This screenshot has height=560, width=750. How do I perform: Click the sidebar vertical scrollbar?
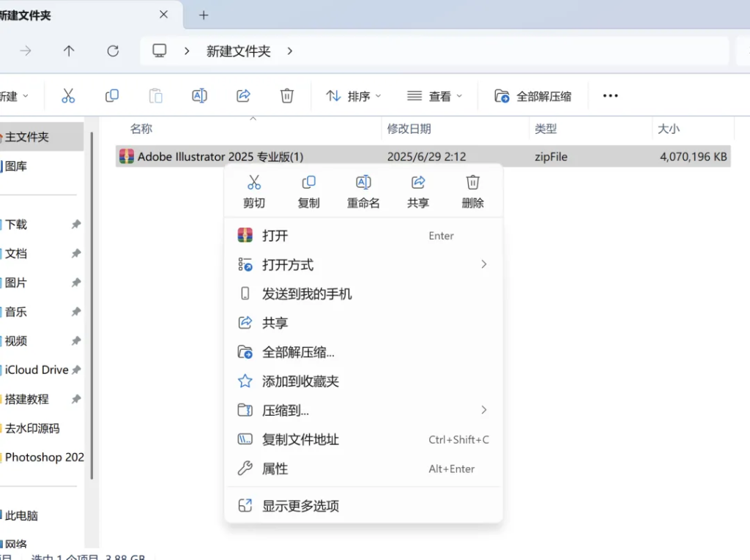point(92,306)
